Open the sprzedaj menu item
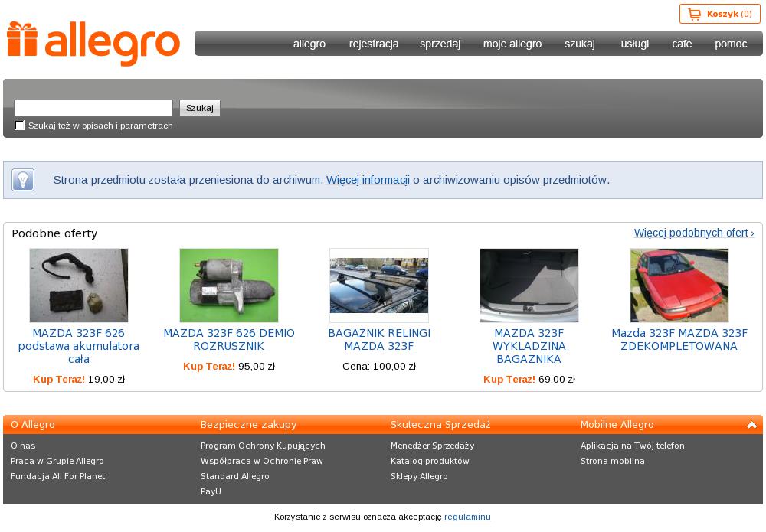 (x=440, y=44)
